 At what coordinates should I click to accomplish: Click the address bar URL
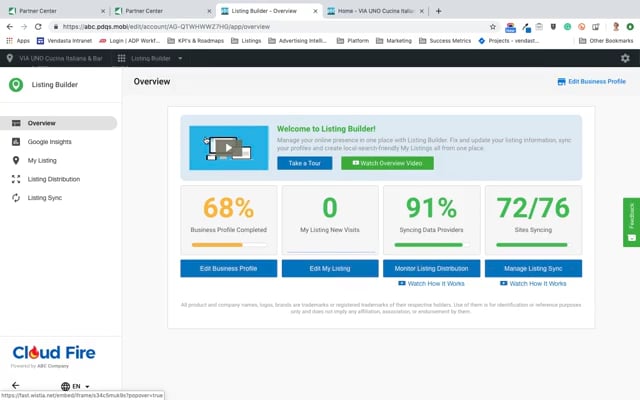tap(166, 27)
